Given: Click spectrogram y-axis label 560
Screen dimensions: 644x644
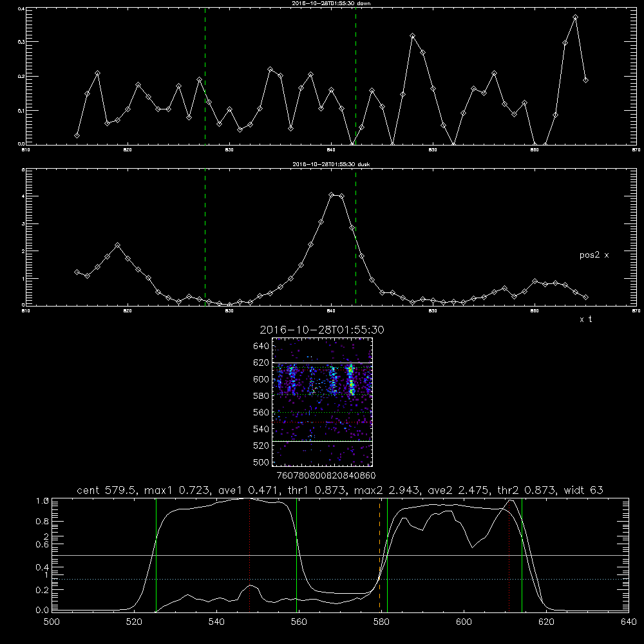Looking at the screenshot, I should point(261,412).
